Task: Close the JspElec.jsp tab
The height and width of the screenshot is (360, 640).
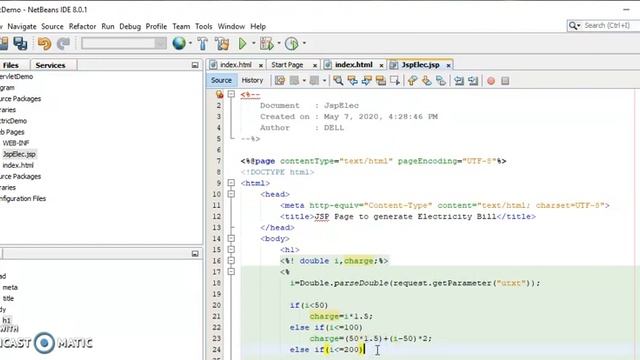Action: click(x=448, y=65)
